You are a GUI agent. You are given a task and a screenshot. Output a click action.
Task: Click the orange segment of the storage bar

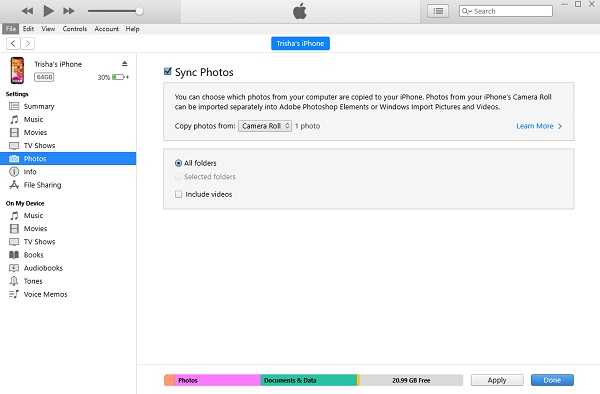click(170, 380)
